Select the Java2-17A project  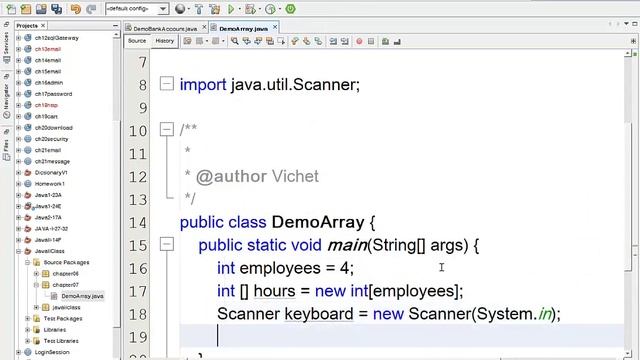pos(48,218)
